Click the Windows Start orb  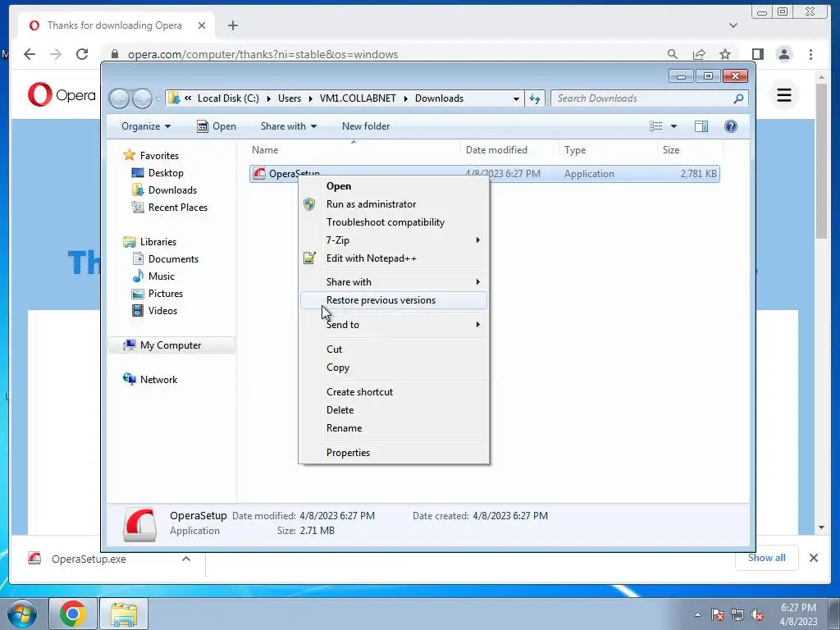pos(22,614)
